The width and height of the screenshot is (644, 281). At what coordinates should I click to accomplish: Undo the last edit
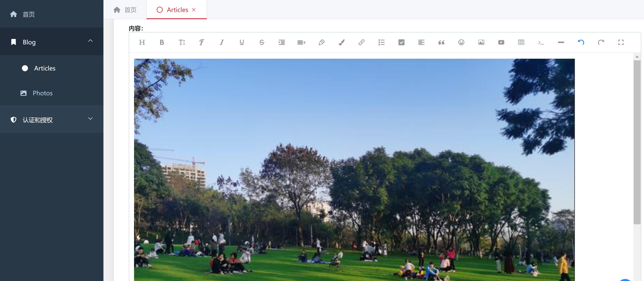click(581, 42)
